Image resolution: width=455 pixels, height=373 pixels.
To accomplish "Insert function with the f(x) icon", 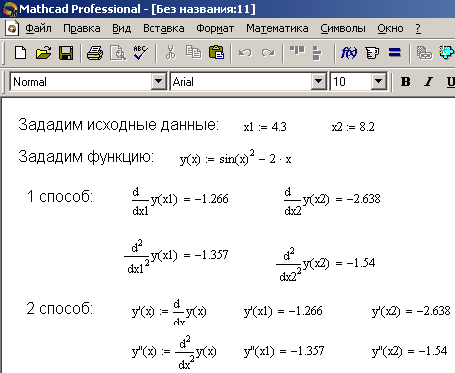I will pyautogui.click(x=349, y=53).
